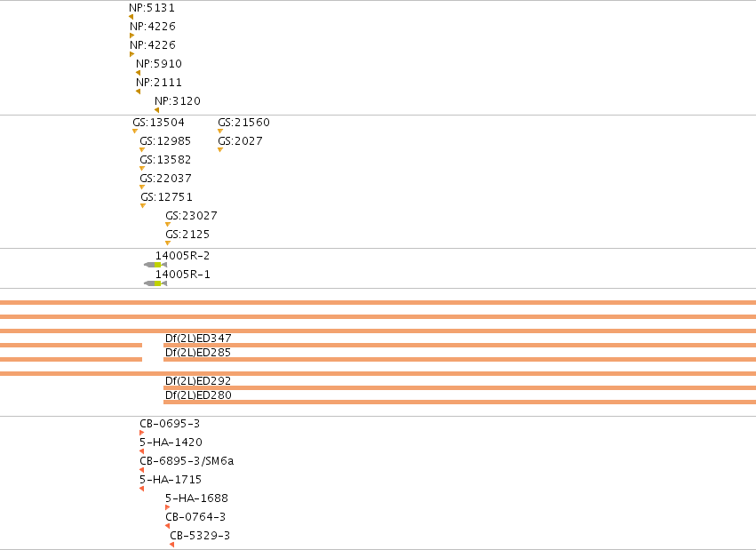Click the red arrow under 5-HA-1688

[167, 507]
